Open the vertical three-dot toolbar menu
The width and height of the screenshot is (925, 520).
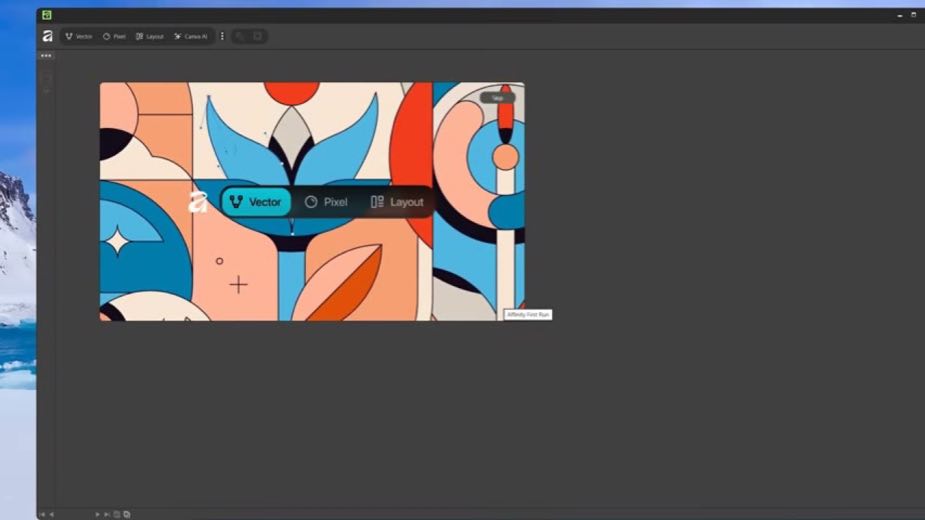point(222,37)
